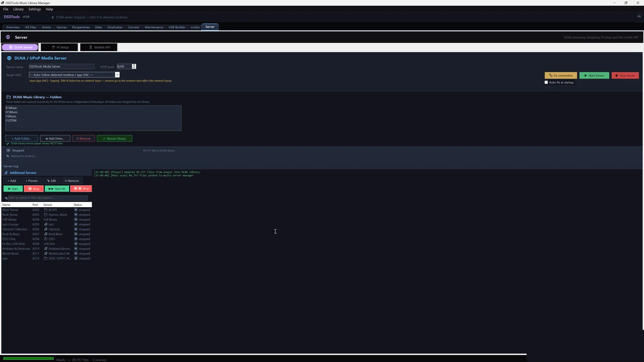Image resolution: width=644 pixels, height=362 pixels.
Task: Click the pause icon beside DLNA server stopped message
Action: coord(53,17)
